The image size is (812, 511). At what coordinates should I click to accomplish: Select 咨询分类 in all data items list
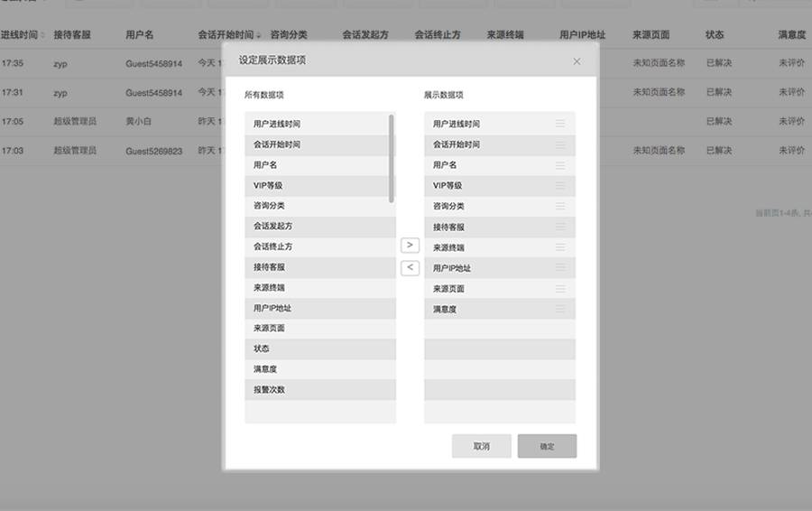click(320, 206)
